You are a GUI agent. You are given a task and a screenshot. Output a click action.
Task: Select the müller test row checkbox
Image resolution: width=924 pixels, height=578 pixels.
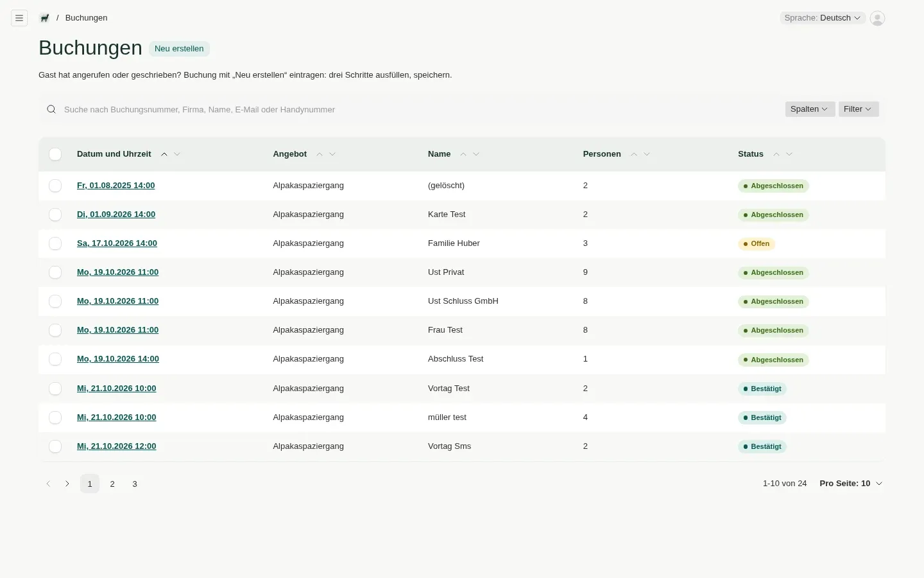pos(55,417)
